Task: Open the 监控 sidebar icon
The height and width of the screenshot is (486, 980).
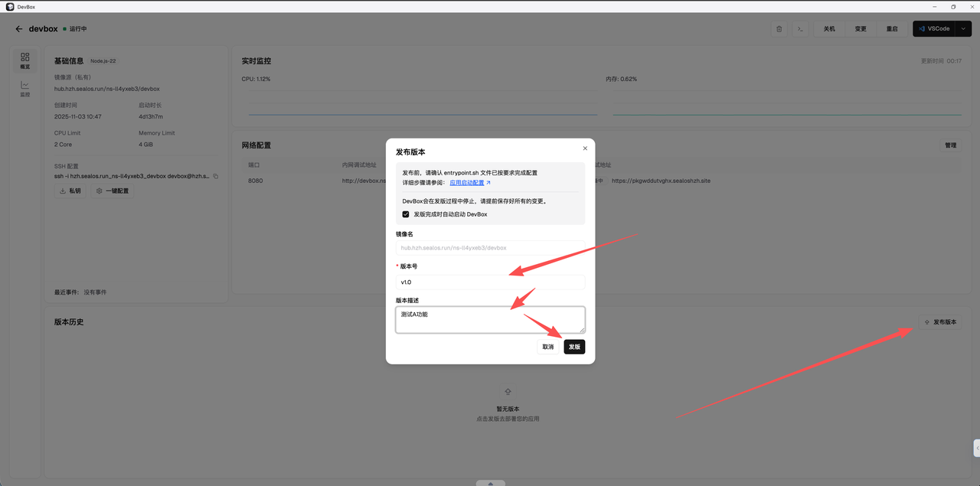Action: pyautogui.click(x=25, y=89)
